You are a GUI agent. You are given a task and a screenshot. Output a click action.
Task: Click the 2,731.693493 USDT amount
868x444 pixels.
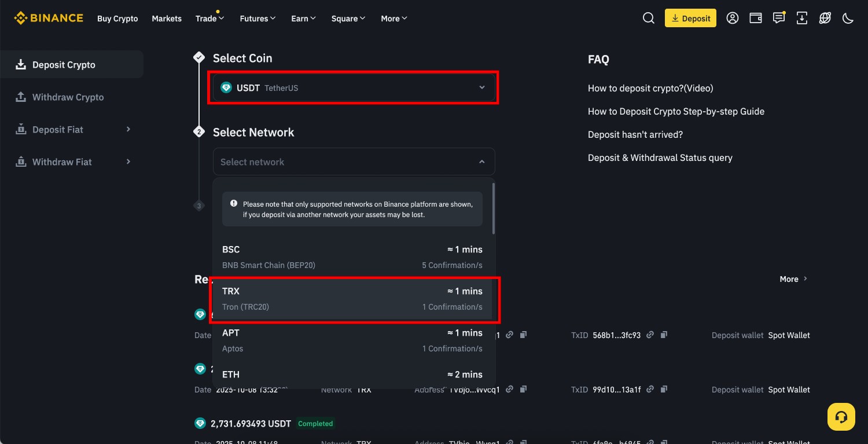(251, 423)
